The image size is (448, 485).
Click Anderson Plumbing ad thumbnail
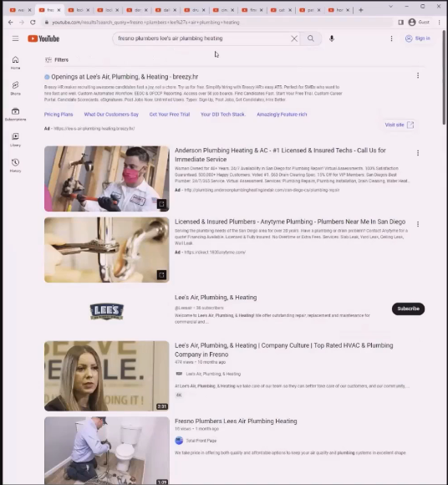point(107,179)
